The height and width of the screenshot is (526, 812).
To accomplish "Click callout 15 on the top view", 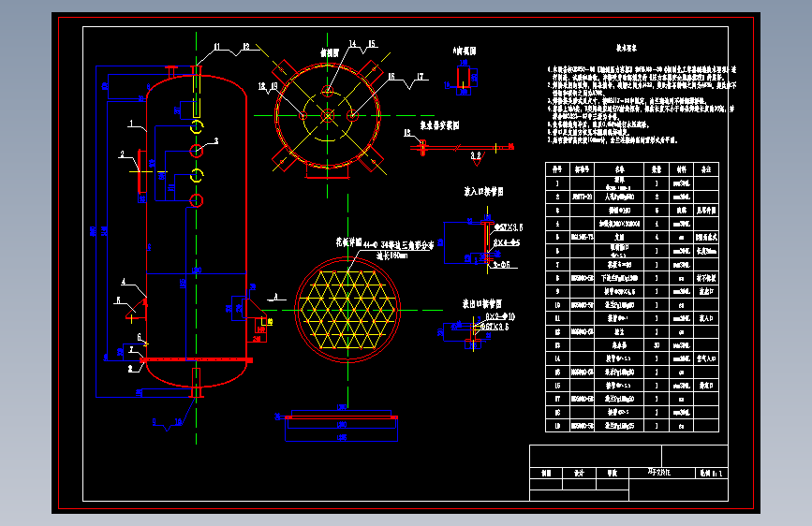I will [x=372, y=44].
